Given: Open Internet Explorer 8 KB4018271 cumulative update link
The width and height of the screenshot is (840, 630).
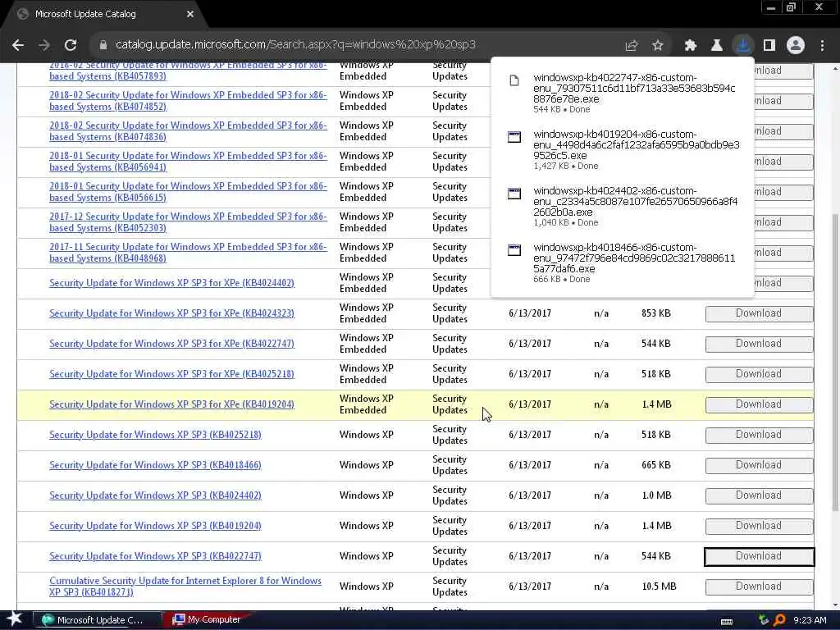Looking at the screenshot, I should 185,587.
